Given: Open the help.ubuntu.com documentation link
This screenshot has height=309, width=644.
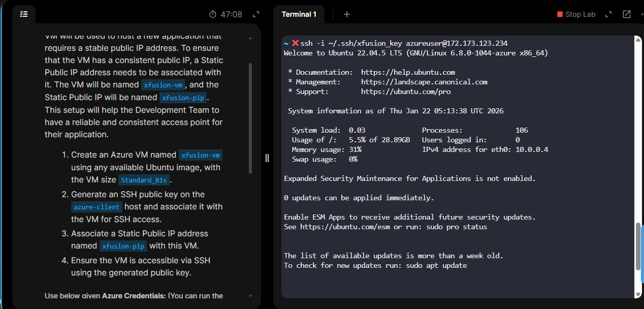Looking at the screenshot, I should tap(408, 72).
